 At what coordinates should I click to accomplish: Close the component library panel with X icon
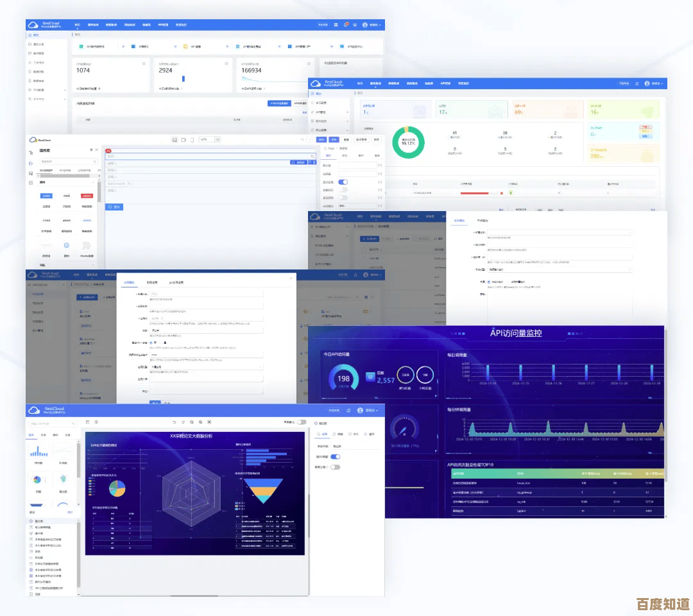tap(96, 150)
